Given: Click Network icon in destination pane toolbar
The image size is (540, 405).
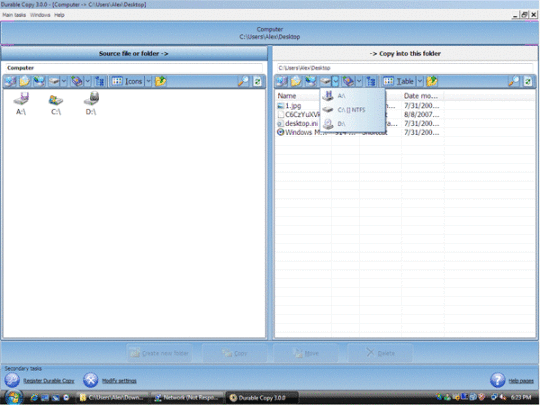Looking at the screenshot, I should pos(310,81).
